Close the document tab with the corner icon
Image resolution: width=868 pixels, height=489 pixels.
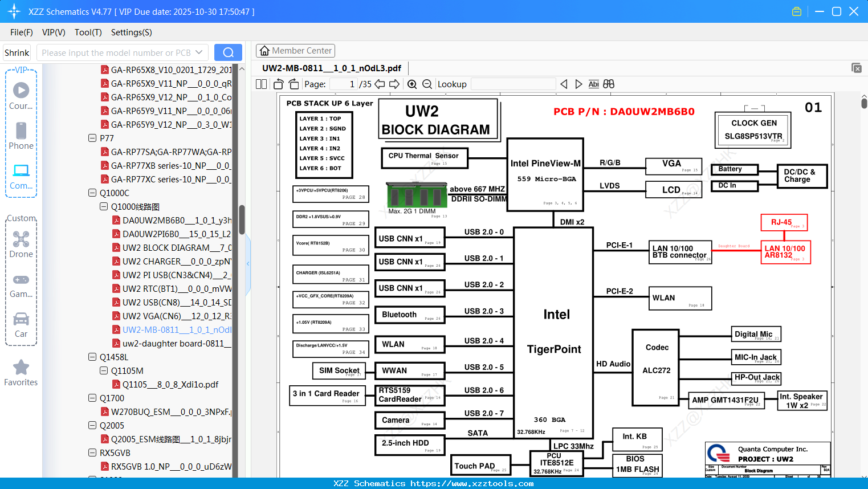coord(857,68)
